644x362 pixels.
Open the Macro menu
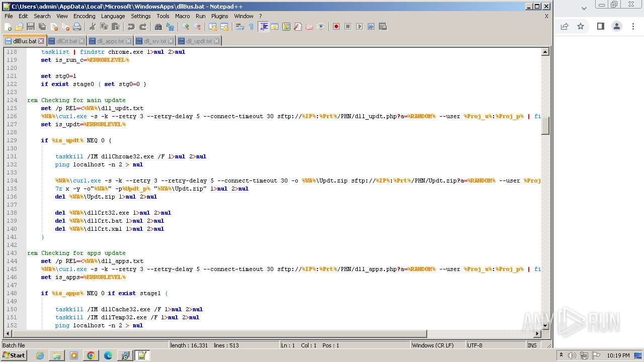182,16
